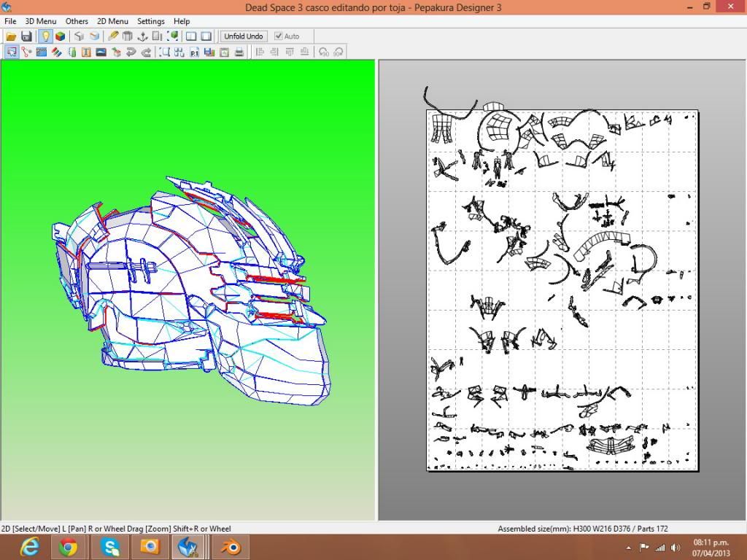Open the Settings menu
This screenshot has width=747, height=560.
click(x=150, y=21)
